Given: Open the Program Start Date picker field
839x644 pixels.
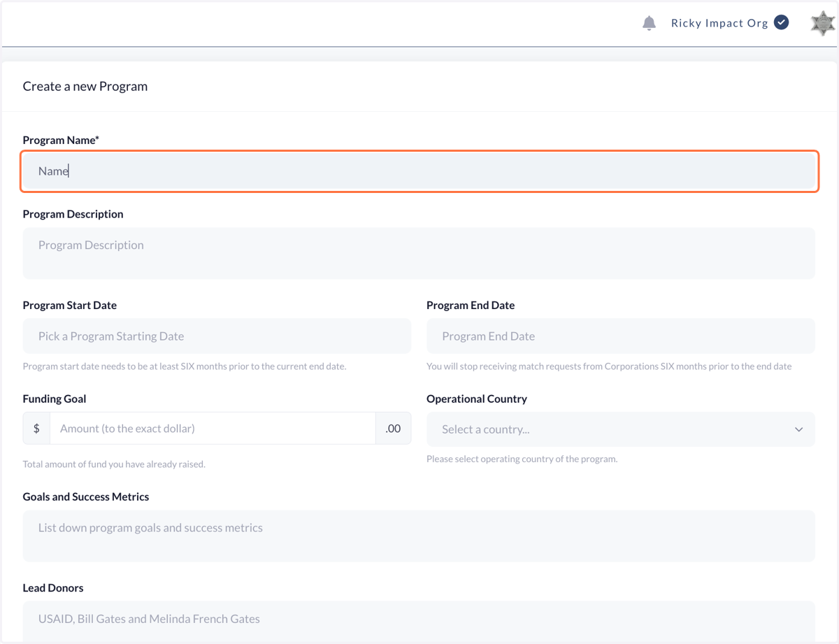Looking at the screenshot, I should tap(217, 336).
